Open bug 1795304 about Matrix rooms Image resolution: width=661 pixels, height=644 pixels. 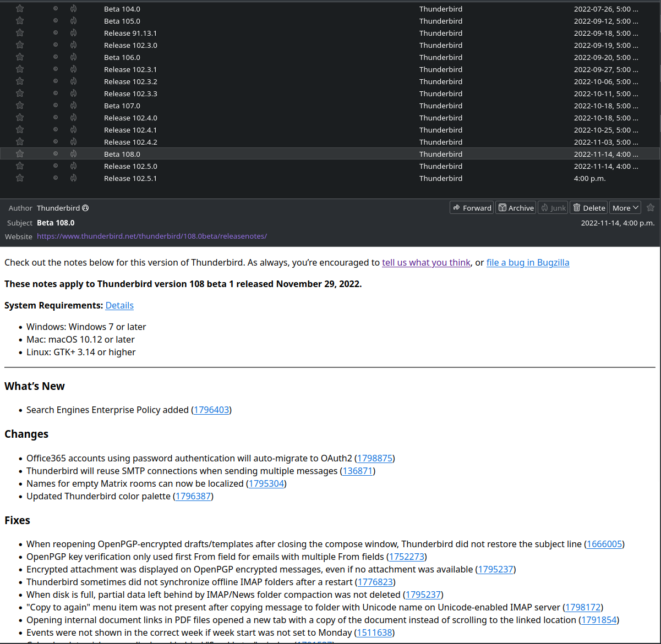tap(266, 484)
